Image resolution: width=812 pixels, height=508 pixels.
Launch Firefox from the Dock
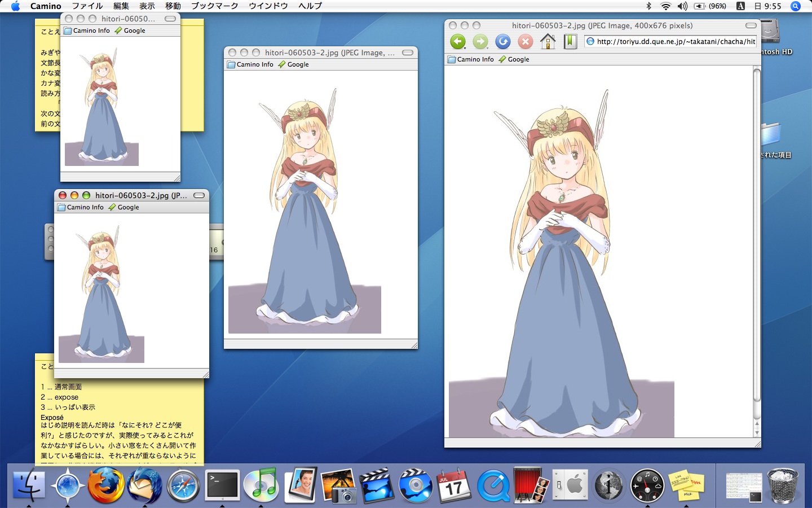(106, 485)
